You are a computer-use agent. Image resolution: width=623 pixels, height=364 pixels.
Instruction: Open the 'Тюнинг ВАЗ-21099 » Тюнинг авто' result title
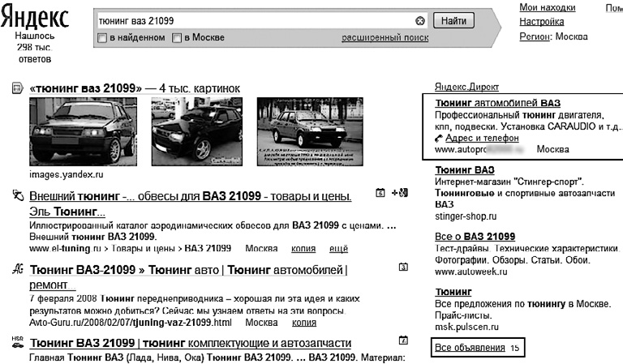pos(188,277)
